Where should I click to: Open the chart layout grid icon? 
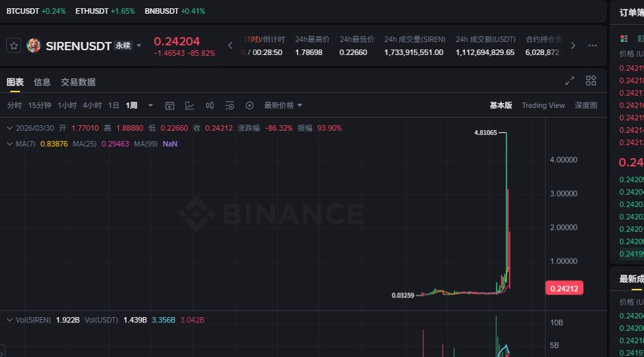[591, 81]
